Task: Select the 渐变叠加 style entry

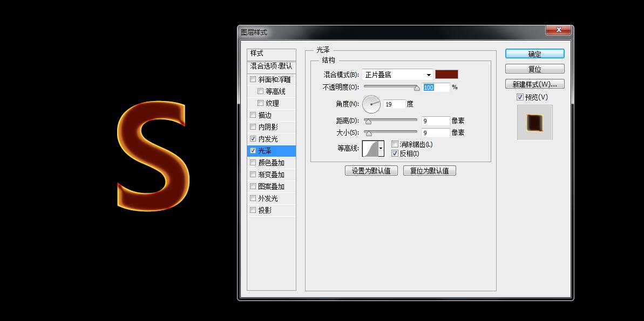Action: point(270,174)
